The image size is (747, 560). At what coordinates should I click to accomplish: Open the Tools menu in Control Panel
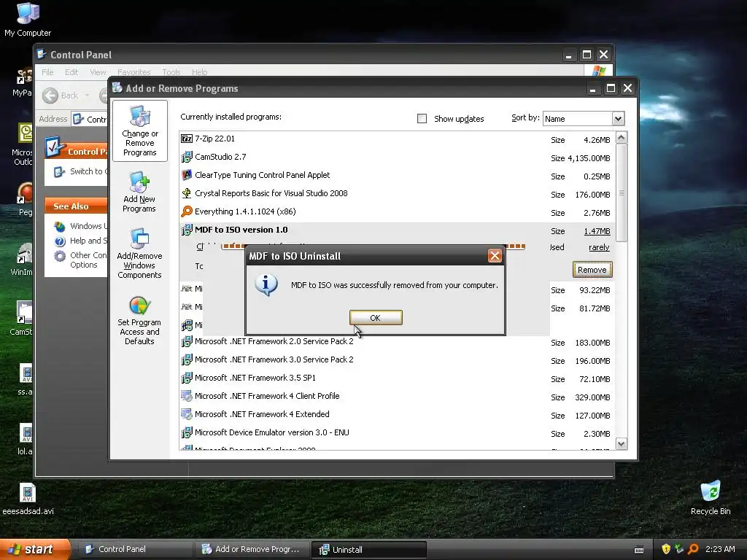[x=171, y=72]
